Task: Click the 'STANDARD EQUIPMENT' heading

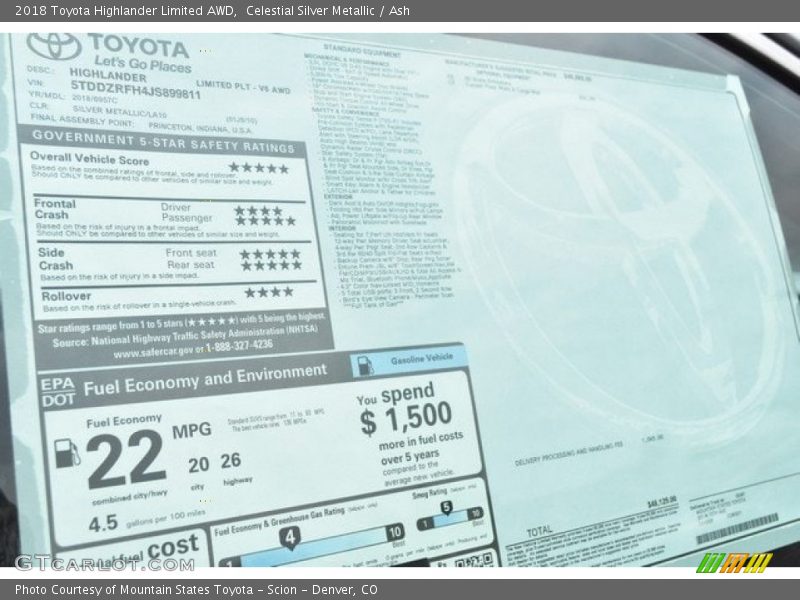Action: tap(362, 50)
